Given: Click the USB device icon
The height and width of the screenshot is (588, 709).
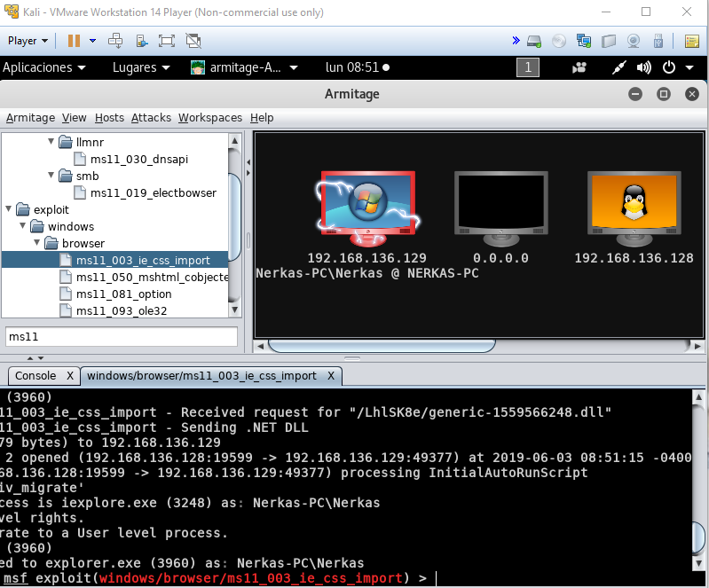Looking at the screenshot, I should pos(658,41).
